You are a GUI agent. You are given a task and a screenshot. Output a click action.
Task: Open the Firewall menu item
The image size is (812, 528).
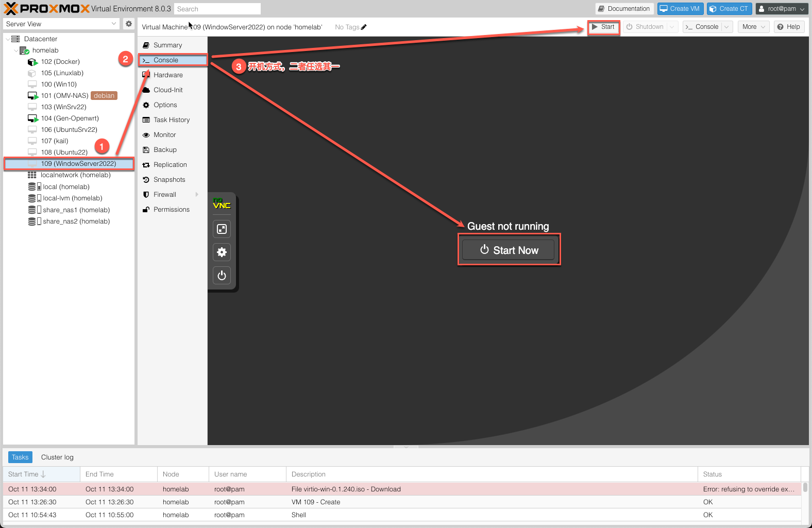(173, 195)
